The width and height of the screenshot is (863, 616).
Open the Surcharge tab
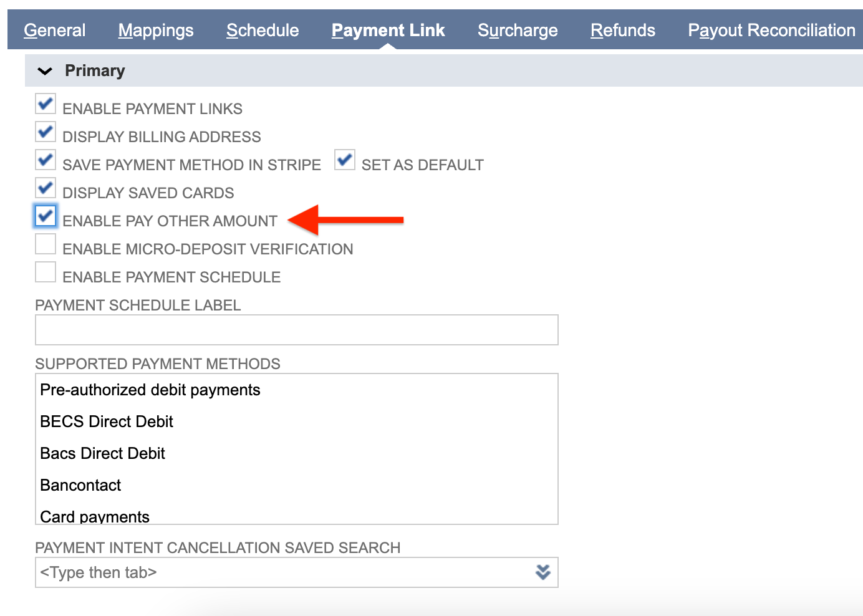(x=517, y=29)
